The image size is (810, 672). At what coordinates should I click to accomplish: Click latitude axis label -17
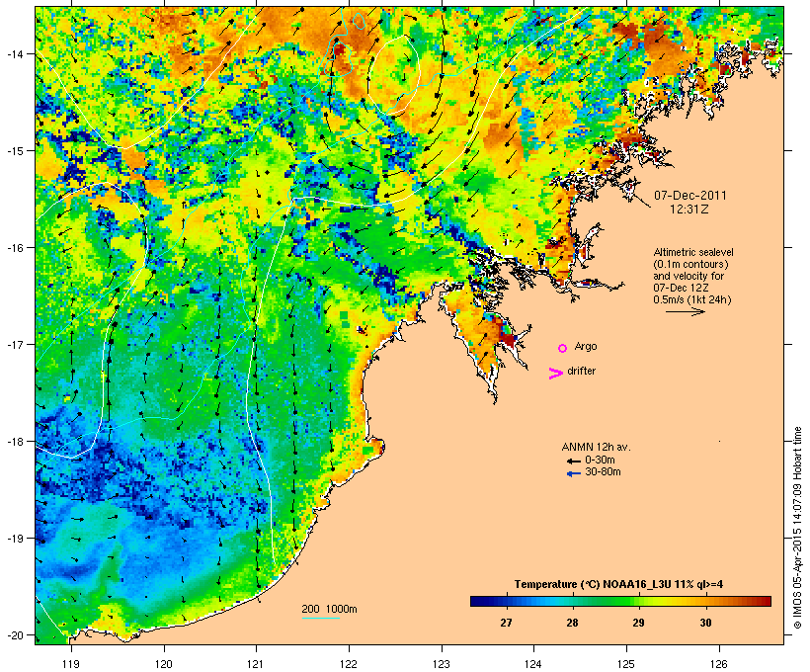click(14, 344)
